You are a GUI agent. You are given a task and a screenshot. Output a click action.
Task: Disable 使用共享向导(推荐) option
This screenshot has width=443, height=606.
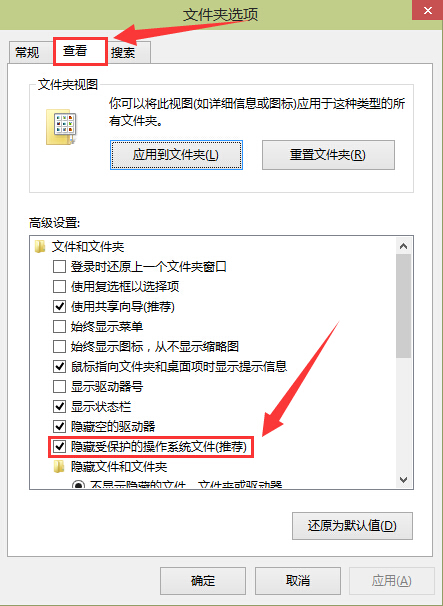(x=59, y=306)
